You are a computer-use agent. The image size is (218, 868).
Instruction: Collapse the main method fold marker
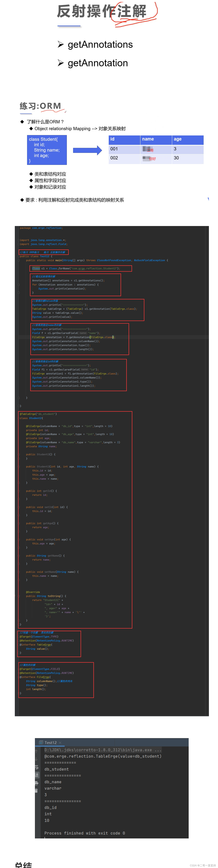click(19, 260)
